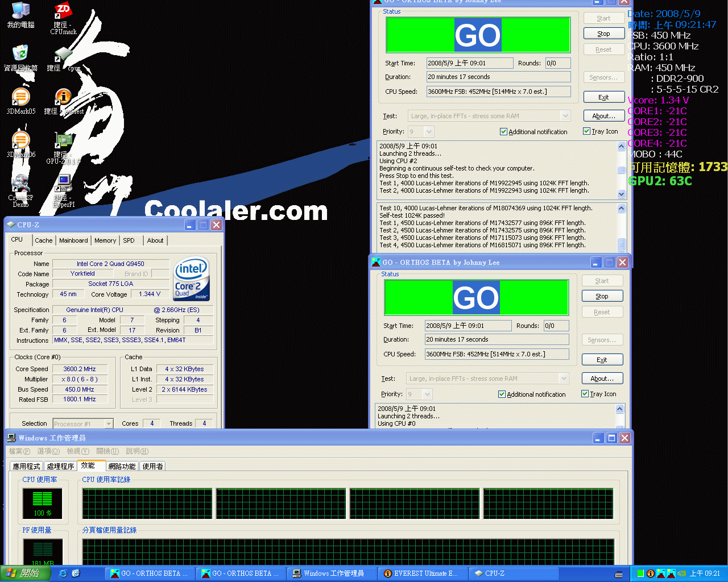
Task: Click the keyboard icon near system tray
Action: 619,574
